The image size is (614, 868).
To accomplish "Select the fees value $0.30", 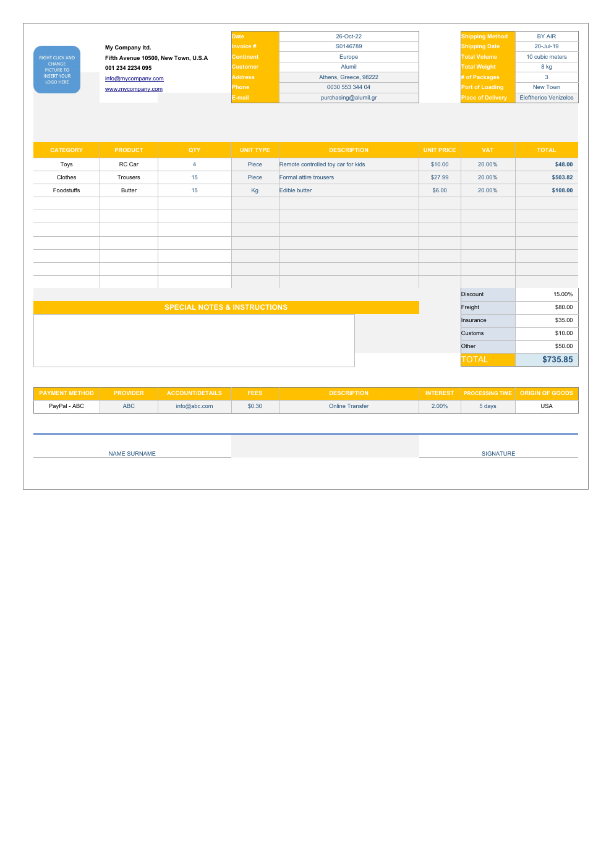I will pos(255,406).
